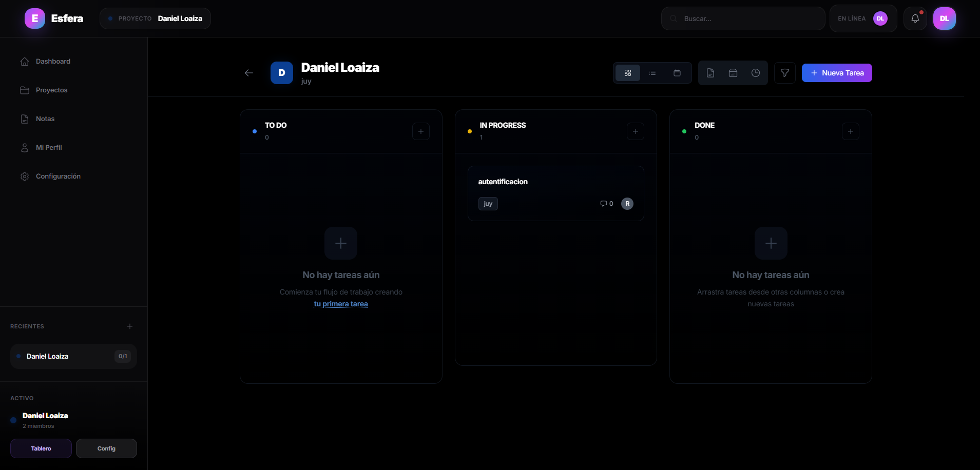Switch to the Tablero tab
The image size is (980, 470).
tap(41, 448)
